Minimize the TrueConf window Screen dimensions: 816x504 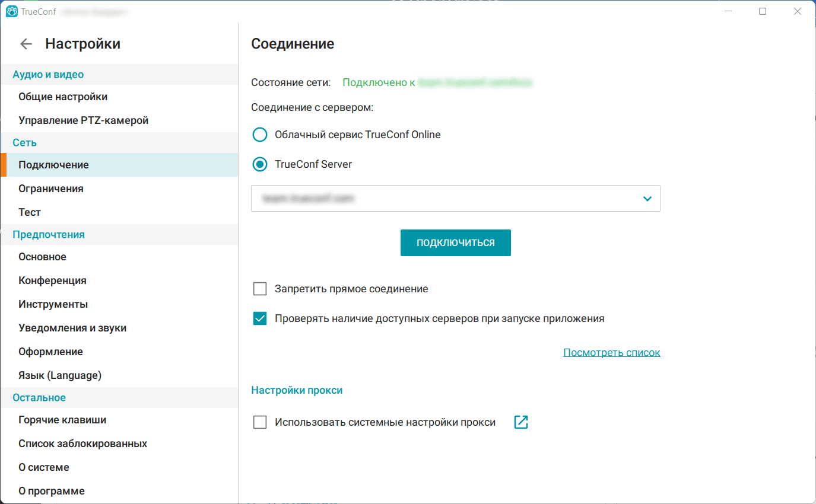(728, 11)
